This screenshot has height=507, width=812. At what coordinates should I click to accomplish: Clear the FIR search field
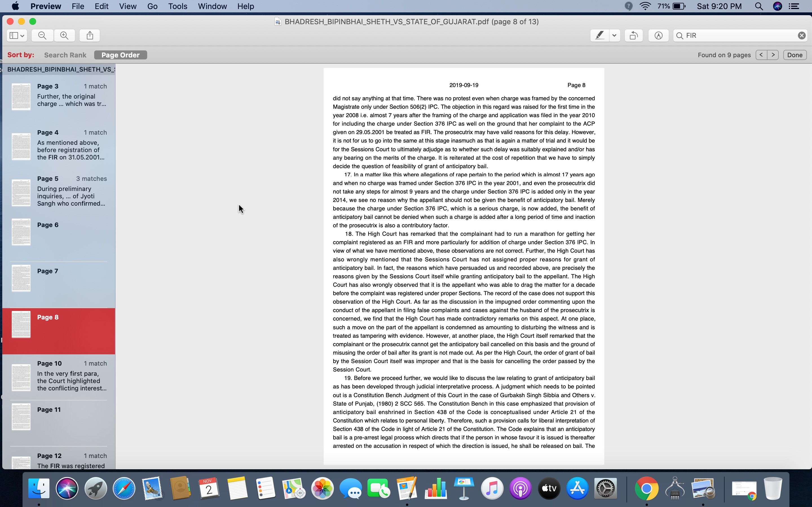coord(802,35)
